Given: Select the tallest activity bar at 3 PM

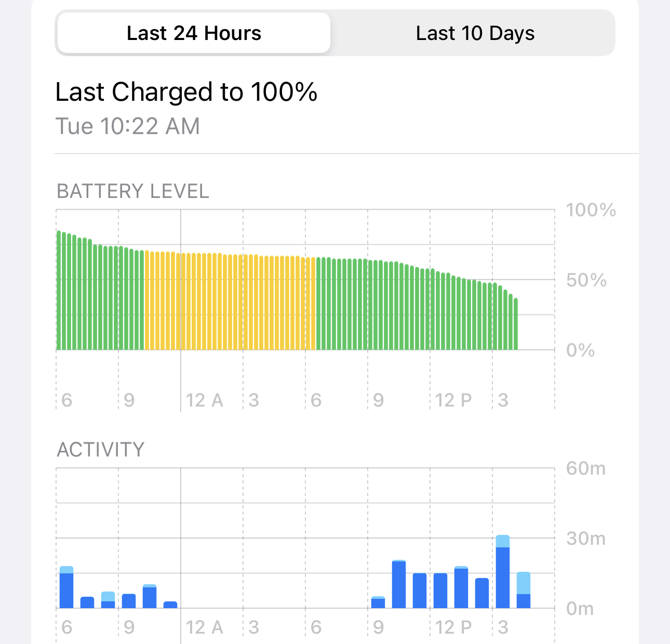Looking at the screenshot, I should click(503, 571).
